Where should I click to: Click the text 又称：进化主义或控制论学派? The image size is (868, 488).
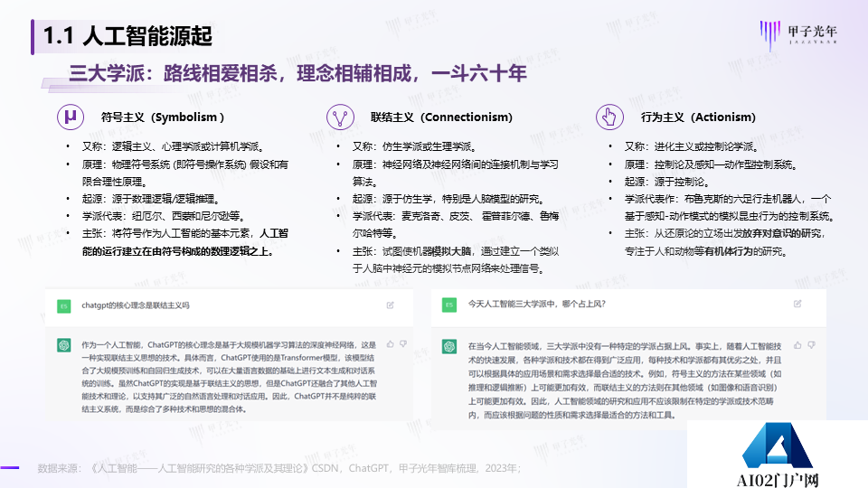coord(692,146)
